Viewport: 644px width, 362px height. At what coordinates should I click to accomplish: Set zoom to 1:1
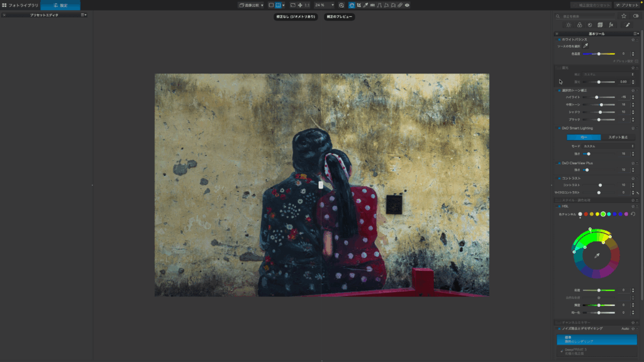click(307, 5)
